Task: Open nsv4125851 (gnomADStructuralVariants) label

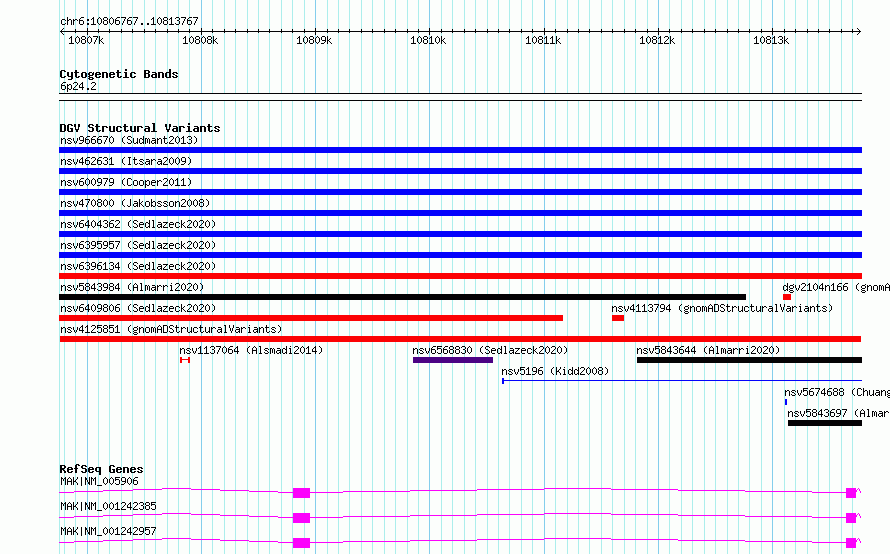Action: (171, 329)
